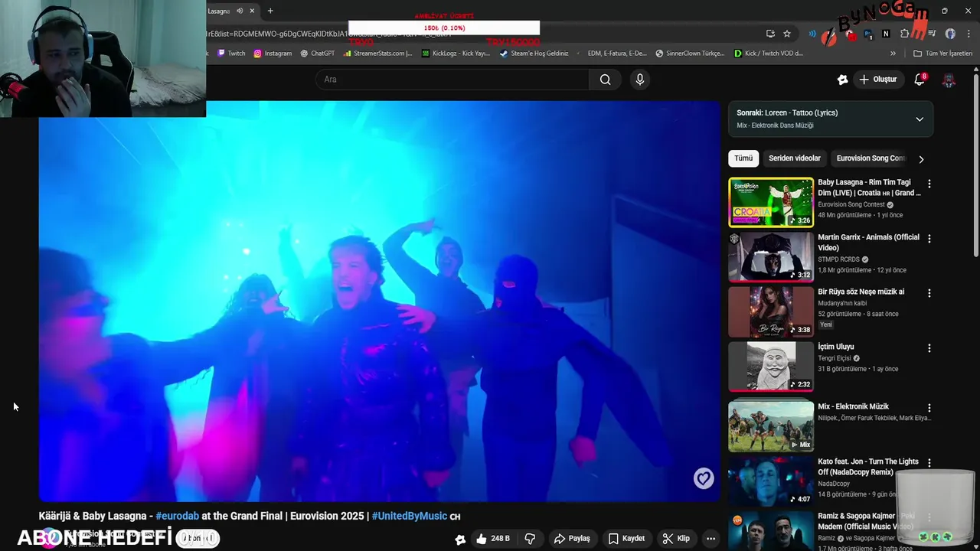Open a new browser tab

click(x=270, y=11)
